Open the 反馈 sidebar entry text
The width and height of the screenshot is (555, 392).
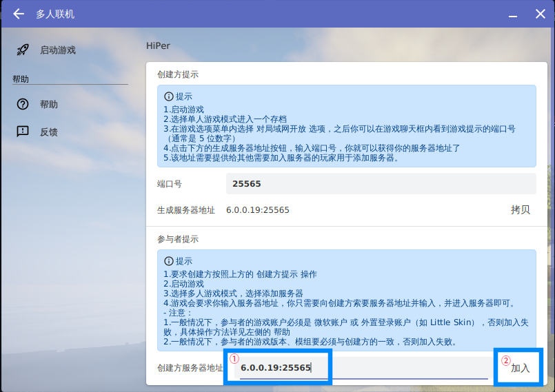pyautogui.click(x=49, y=132)
